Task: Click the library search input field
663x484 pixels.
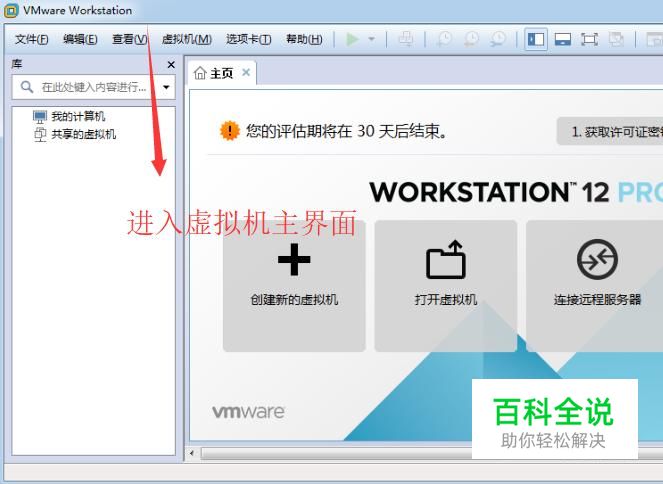Action: click(93, 88)
